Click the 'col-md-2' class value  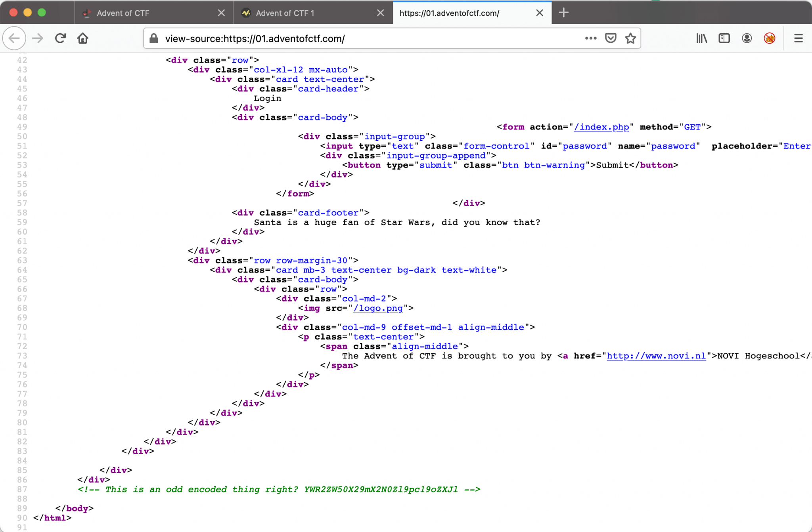(x=364, y=299)
